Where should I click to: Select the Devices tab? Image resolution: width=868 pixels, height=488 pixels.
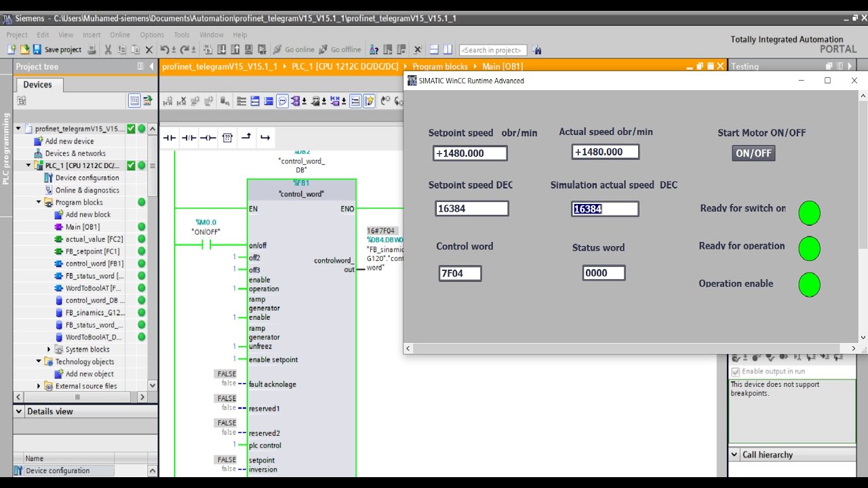(37, 85)
